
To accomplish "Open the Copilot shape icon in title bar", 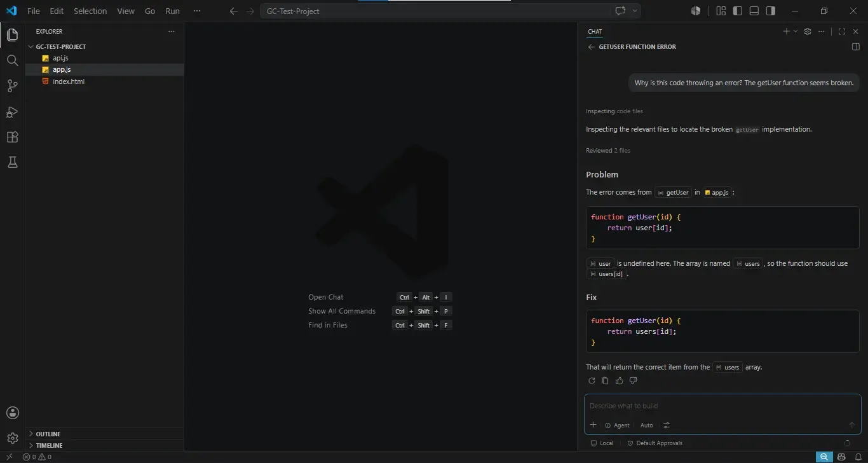I will click(696, 11).
